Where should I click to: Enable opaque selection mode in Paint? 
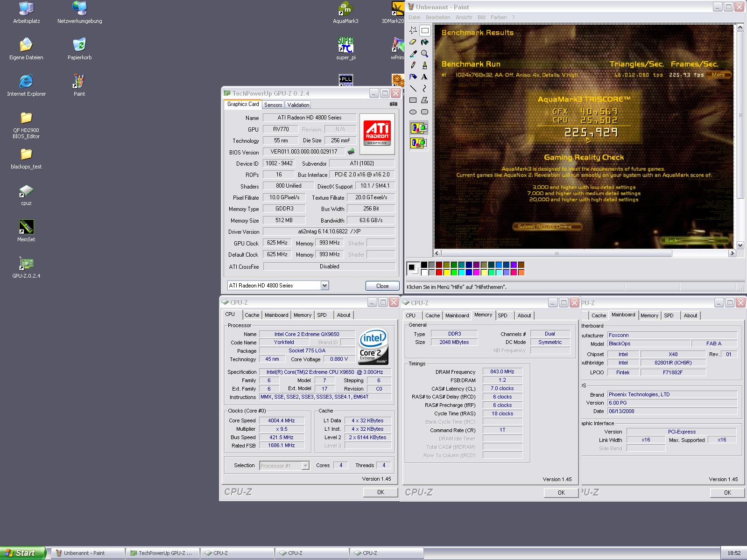click(x=418, y=128)
